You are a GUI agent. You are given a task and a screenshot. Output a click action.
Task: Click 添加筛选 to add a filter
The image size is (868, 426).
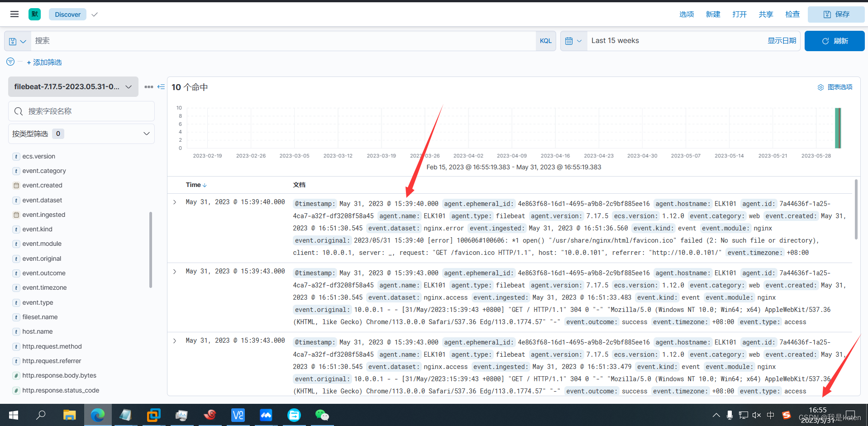[x=44, y=62]
